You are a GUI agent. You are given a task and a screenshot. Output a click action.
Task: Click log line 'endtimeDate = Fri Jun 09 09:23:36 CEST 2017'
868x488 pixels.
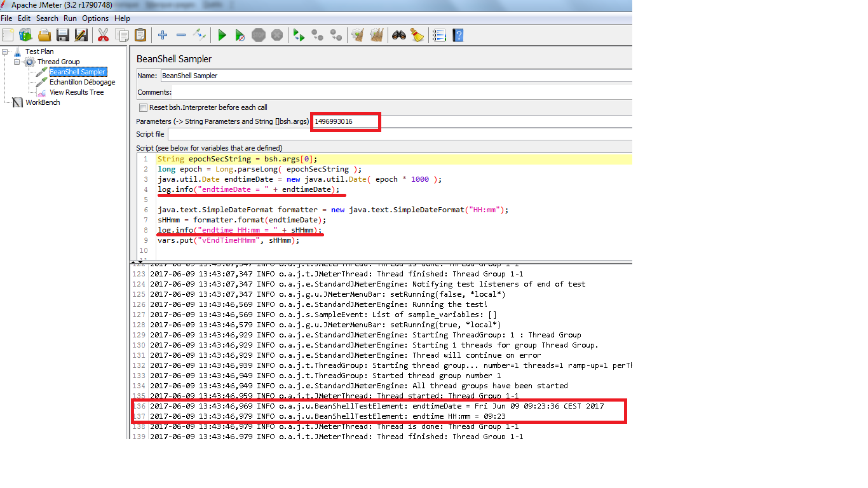pos(377,406)
